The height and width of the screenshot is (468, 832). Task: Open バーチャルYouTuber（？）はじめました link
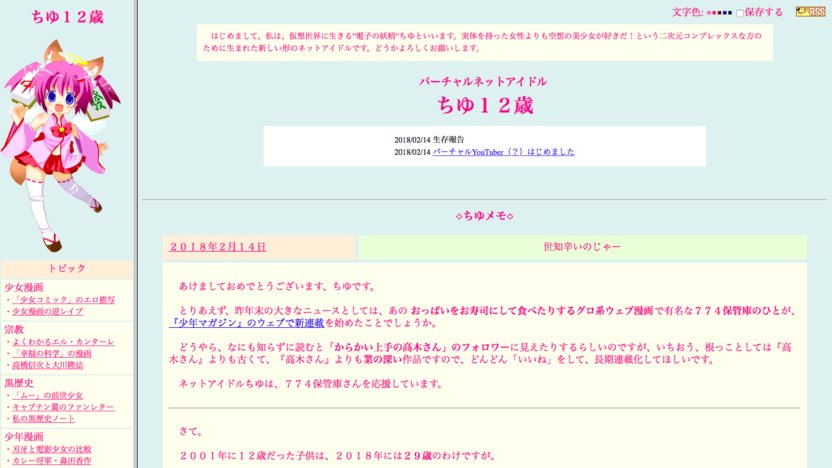tap(503, 152)
